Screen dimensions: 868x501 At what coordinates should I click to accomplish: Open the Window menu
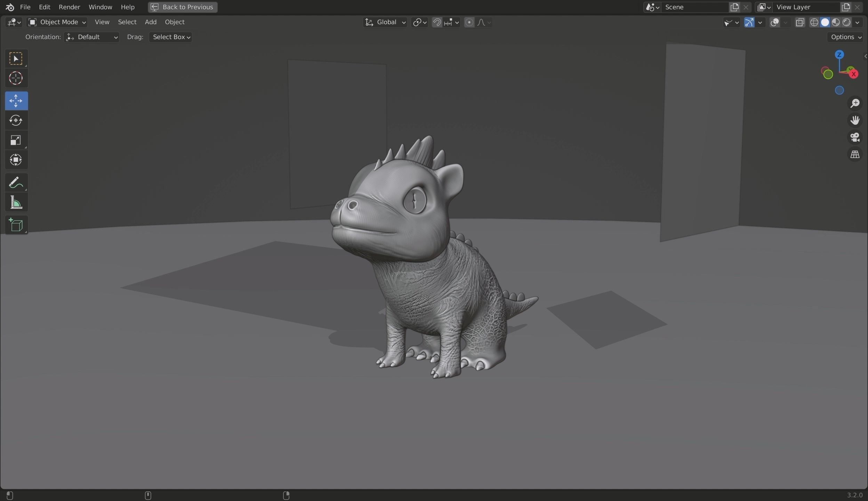(100, 7)
